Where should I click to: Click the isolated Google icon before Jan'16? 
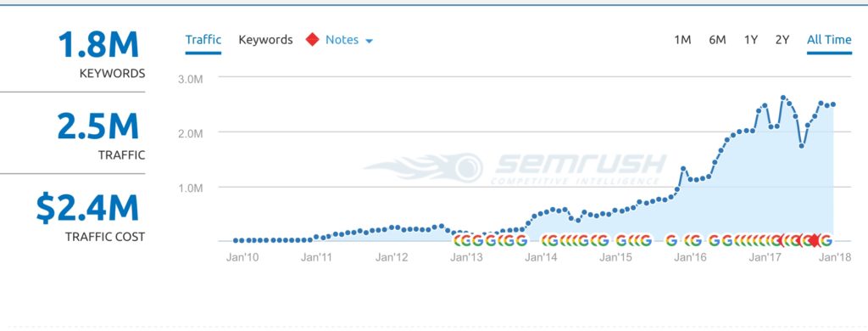point(671,241)
